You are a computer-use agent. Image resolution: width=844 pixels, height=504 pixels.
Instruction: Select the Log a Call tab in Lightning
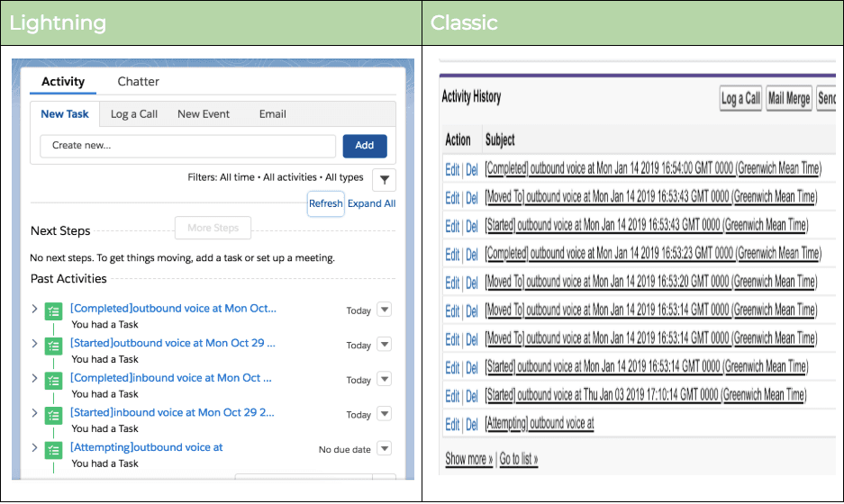(x=134, y=114)
